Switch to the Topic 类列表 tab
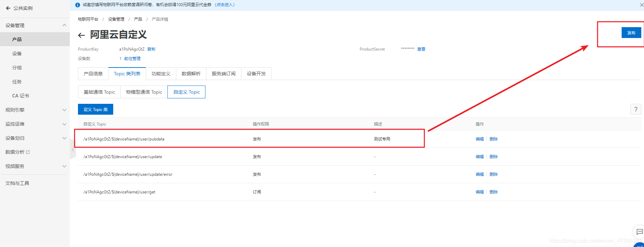The image size is (644, 247). click(x=127, y=74)
